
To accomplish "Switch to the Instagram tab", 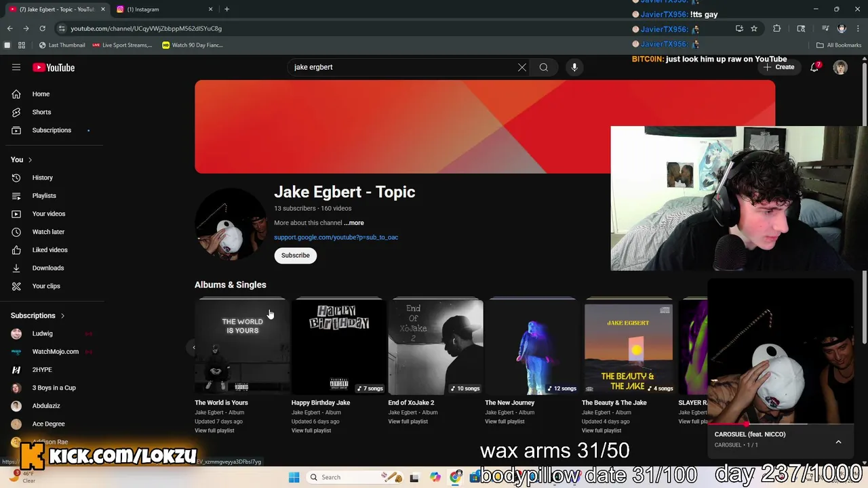I will click(163, 9).
